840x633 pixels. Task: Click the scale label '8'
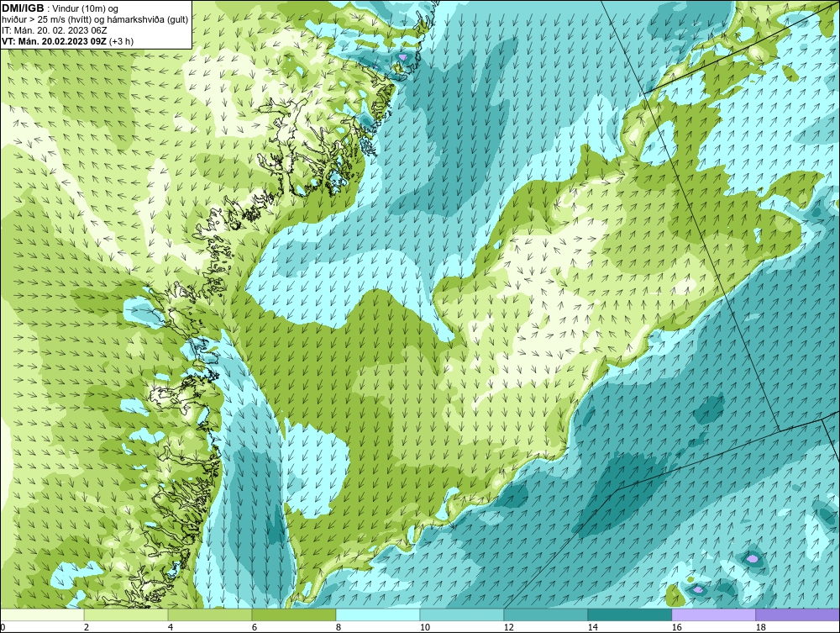(x=339, y=627)
